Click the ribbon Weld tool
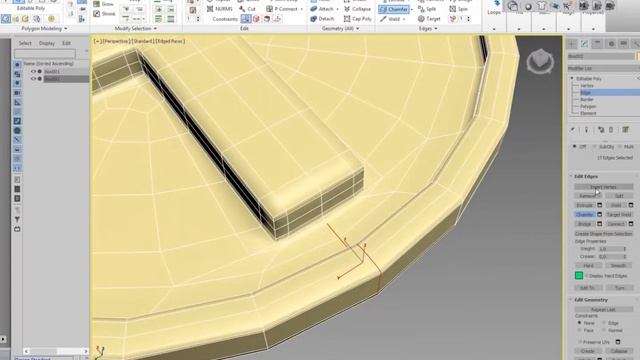 pyautogui.click(x=390, y=19)
